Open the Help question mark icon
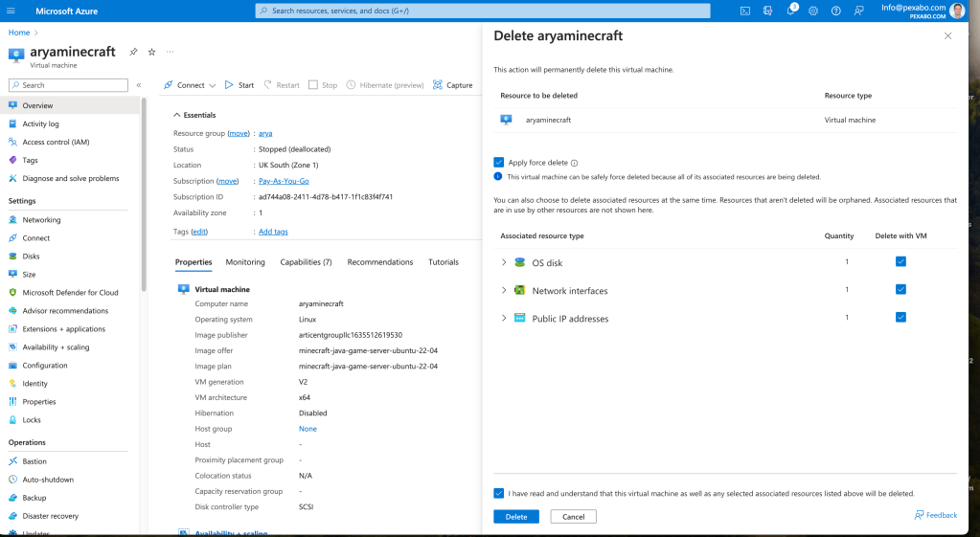 click(x=835, y=11)
